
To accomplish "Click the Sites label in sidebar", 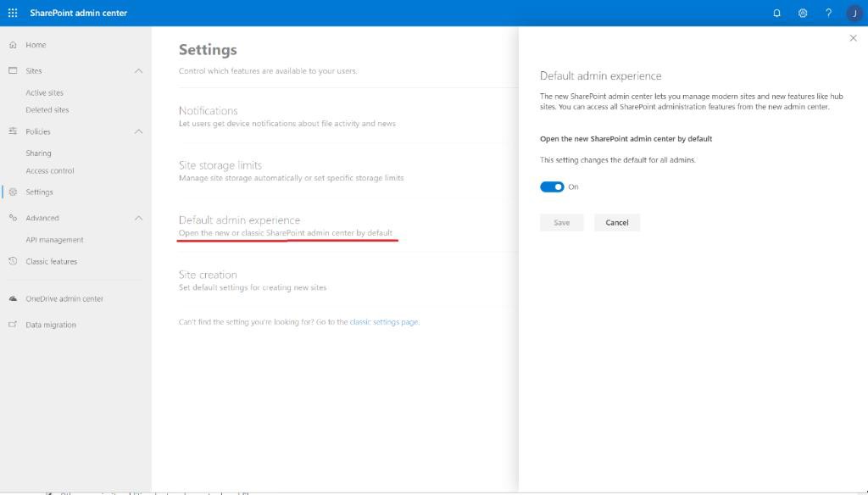I will tap(34, 71).
